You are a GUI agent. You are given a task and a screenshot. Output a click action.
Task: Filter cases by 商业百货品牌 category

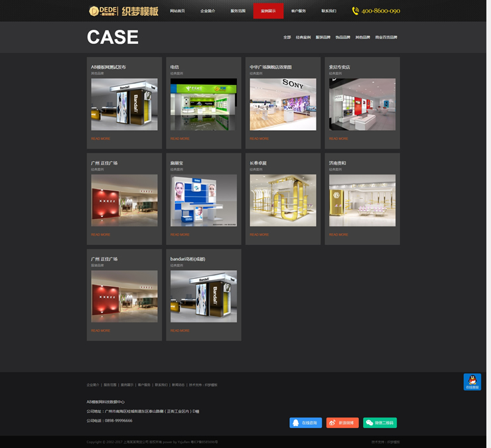[386, 37]
